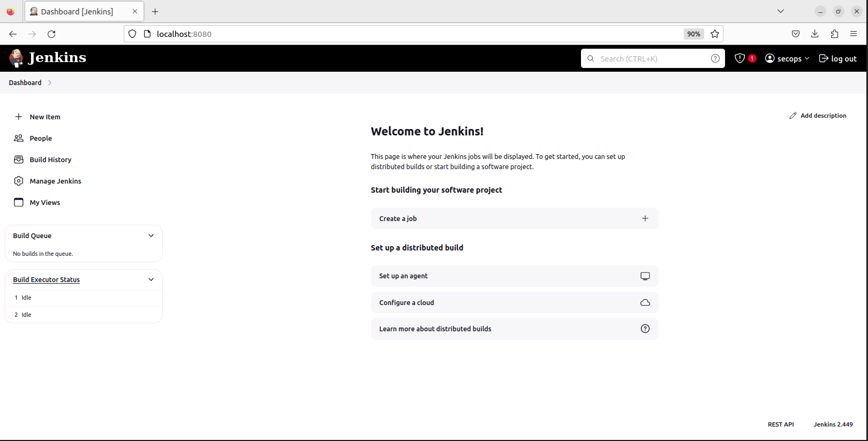Click Add description link
The height and width of the screenshot is (441, 868).
tap(818, 116)
